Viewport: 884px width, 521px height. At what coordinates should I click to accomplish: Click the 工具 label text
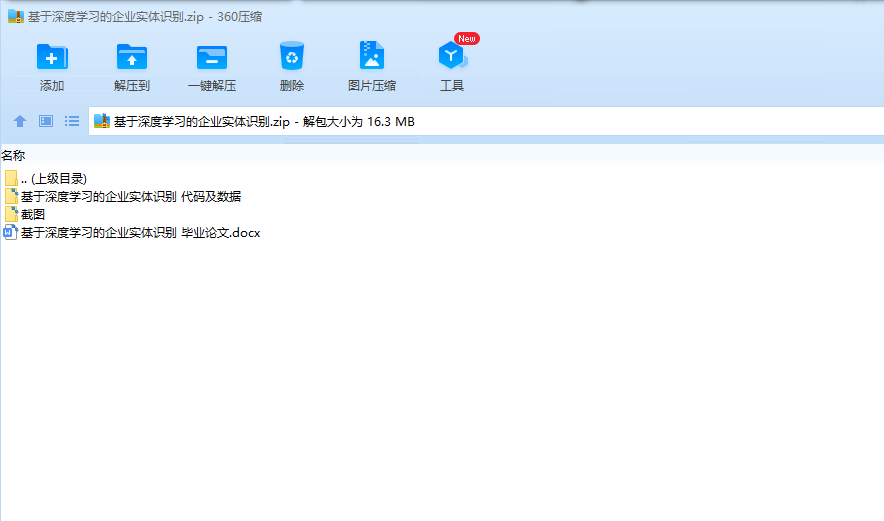point(452,86)
